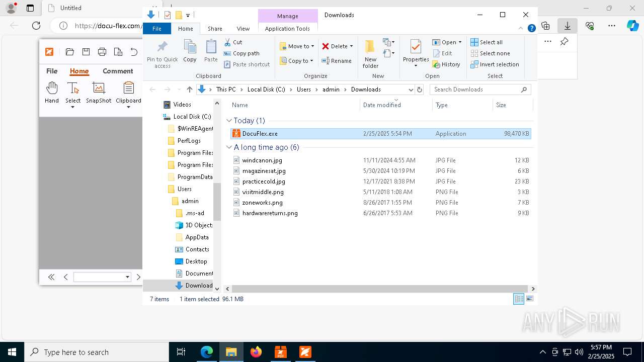Click Select none in ribbon

(x=490, y=53)
